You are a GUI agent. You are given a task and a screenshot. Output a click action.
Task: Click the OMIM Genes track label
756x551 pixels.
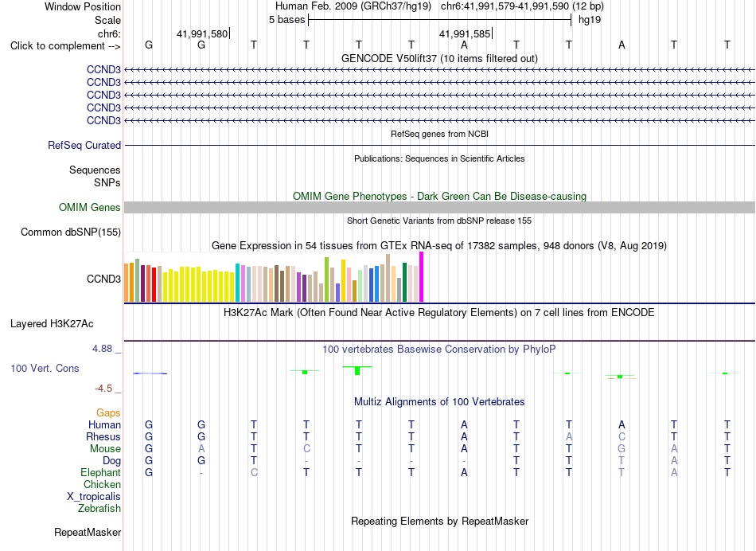click(90, 208)
